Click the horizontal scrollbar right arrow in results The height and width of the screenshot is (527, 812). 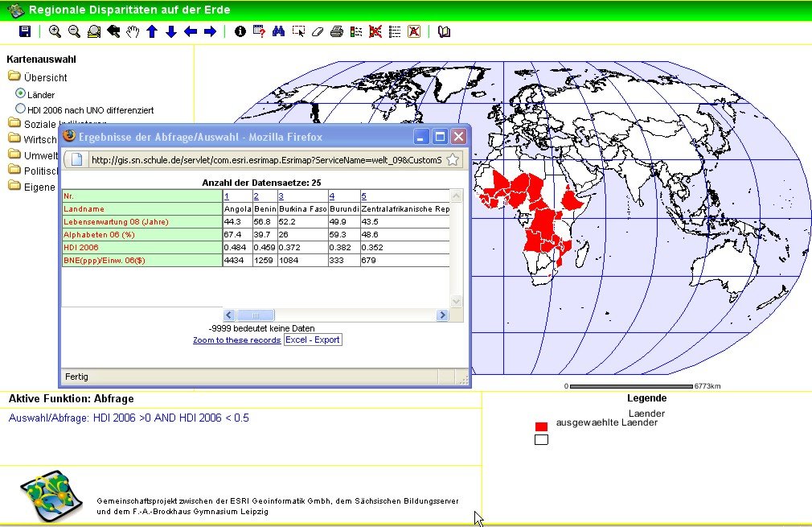pos(442,315)
